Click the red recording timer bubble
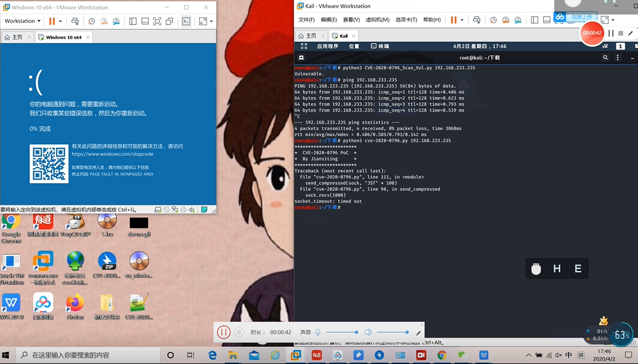Screen dimensions: 638x364 (x=593, y=33)
